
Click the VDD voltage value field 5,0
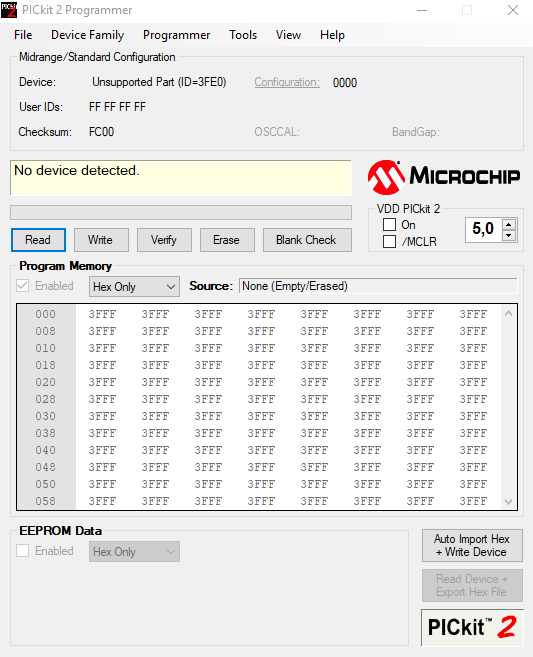click(x=484, y=229)
